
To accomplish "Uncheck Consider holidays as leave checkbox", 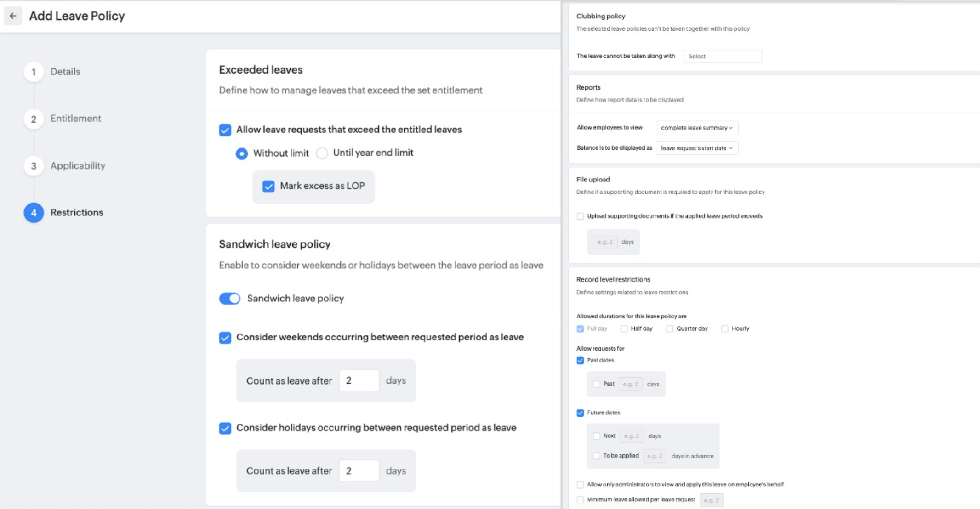I will pyautogui.click(x=225, y=428).
